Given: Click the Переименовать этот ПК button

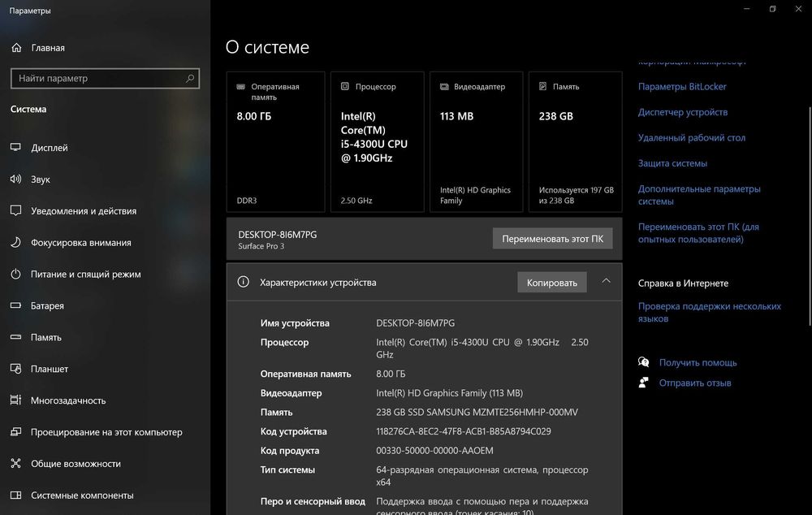Looking at the screenshot, I should tap(552, 239).
